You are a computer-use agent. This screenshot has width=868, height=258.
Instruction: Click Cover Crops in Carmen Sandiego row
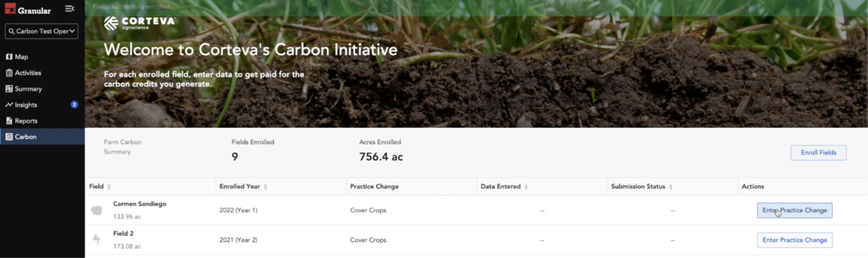tap(368, 210)
